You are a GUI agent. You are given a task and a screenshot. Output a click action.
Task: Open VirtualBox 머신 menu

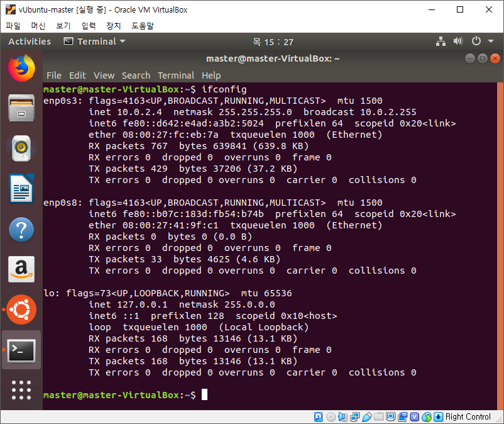point(38,26)
